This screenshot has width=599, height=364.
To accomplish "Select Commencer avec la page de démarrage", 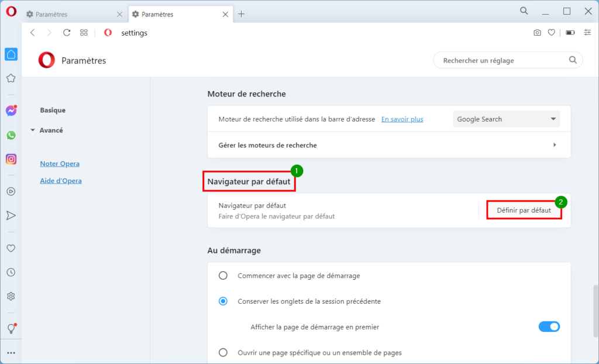I will 223,275.
